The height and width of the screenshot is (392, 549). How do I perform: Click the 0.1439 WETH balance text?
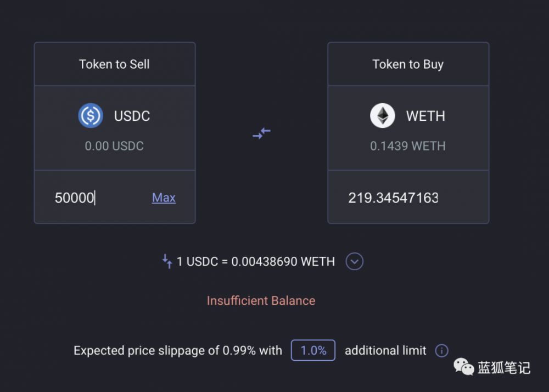[408, 146]
